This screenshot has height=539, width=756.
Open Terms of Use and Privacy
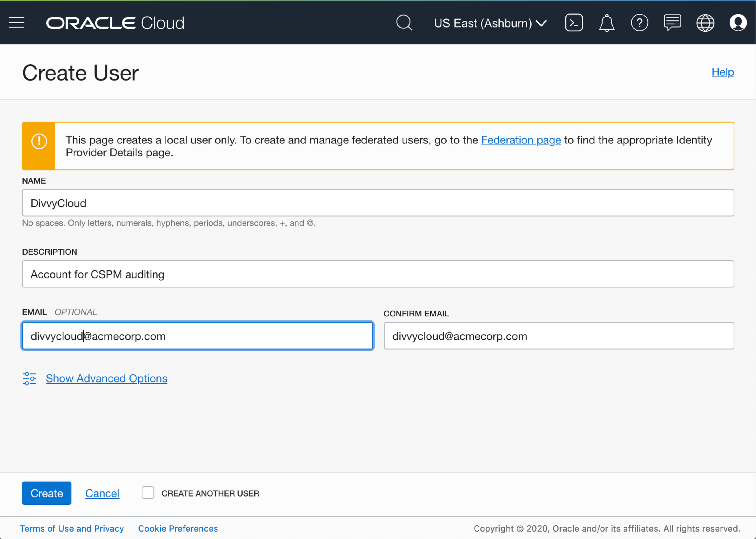pos(72,528)
